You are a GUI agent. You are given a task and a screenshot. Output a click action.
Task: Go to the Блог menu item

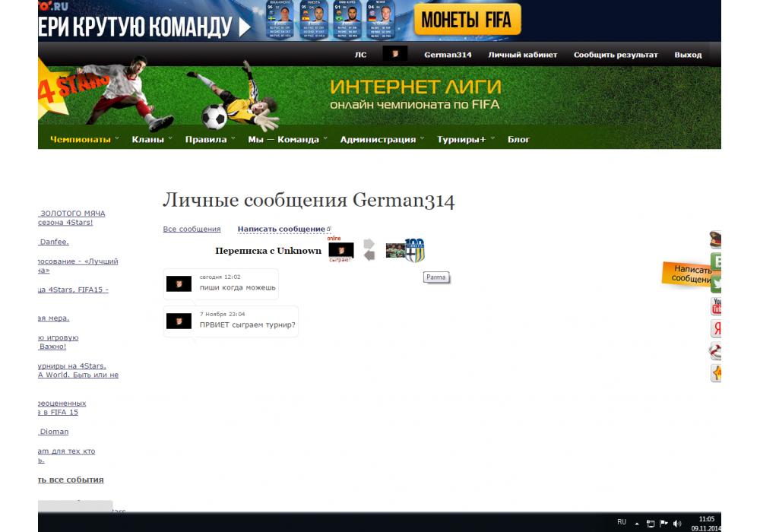pos(518,139)
